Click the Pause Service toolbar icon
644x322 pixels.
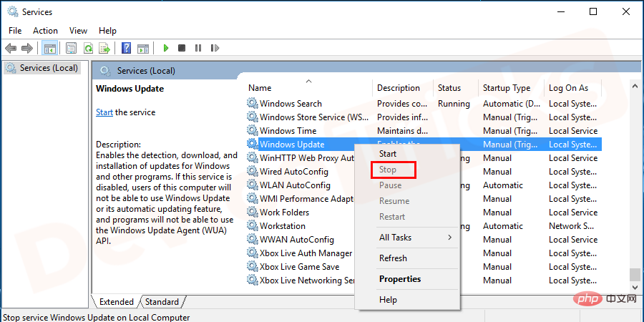tap(198, 49)
